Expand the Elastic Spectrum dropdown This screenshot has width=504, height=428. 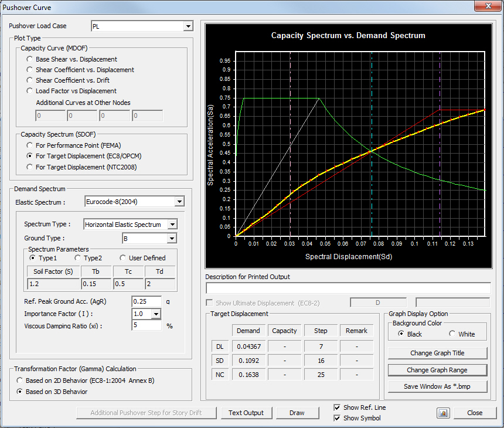click(179, 202)
